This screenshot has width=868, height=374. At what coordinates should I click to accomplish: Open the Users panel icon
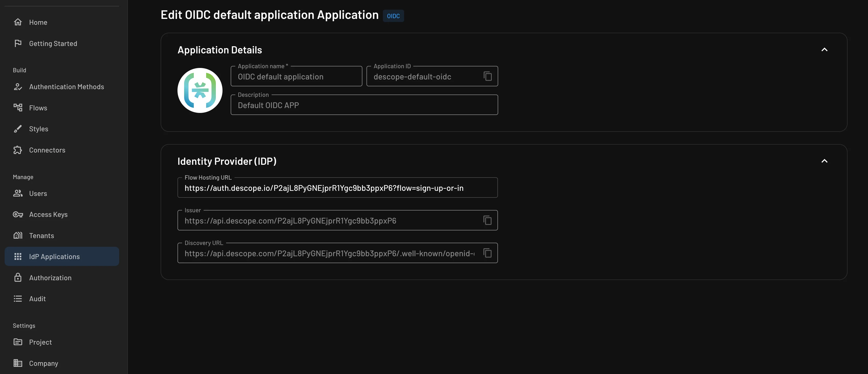coord(18,193)
